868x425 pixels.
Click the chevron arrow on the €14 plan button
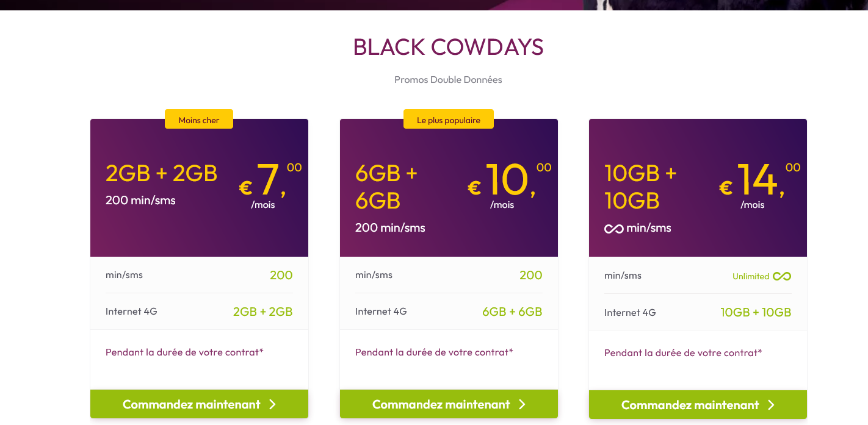coord(771,405)
